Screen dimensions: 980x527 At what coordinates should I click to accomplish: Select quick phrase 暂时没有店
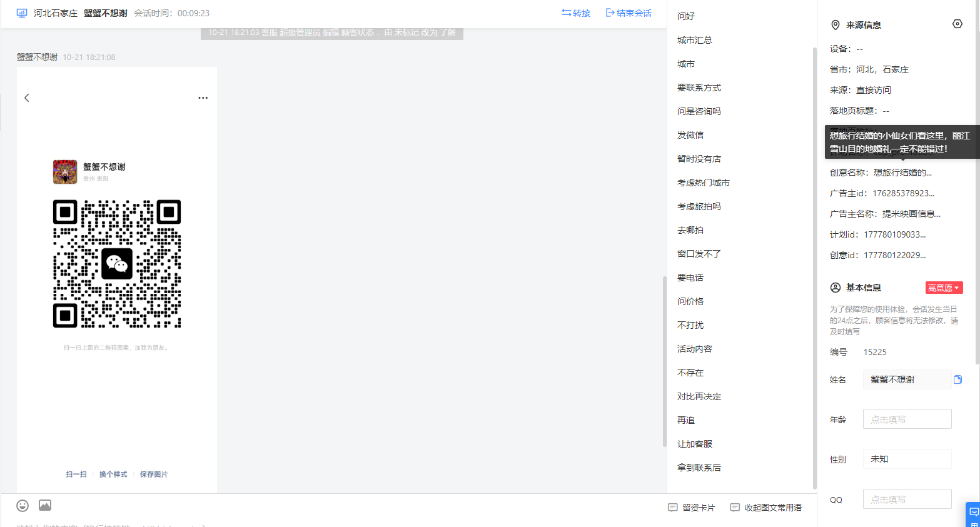(x=699, y=159)
